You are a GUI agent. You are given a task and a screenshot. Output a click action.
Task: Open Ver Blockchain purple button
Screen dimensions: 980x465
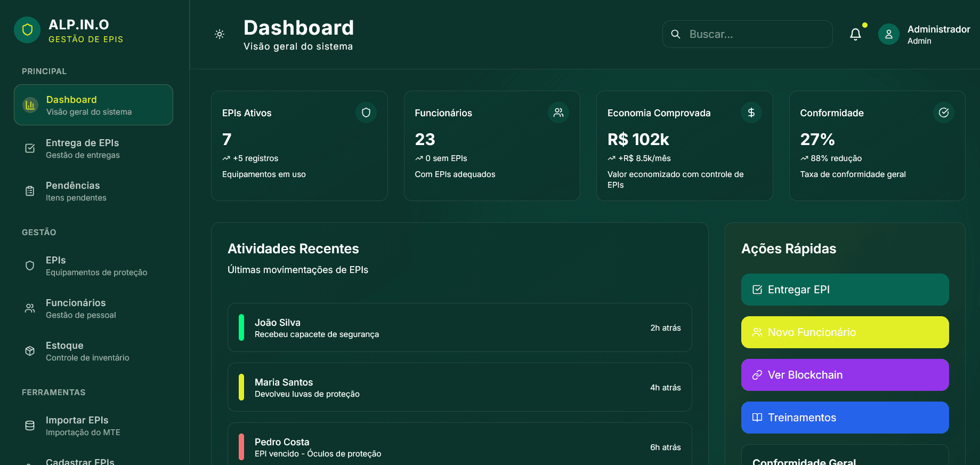pyautogui.click(x=845, y=375)
